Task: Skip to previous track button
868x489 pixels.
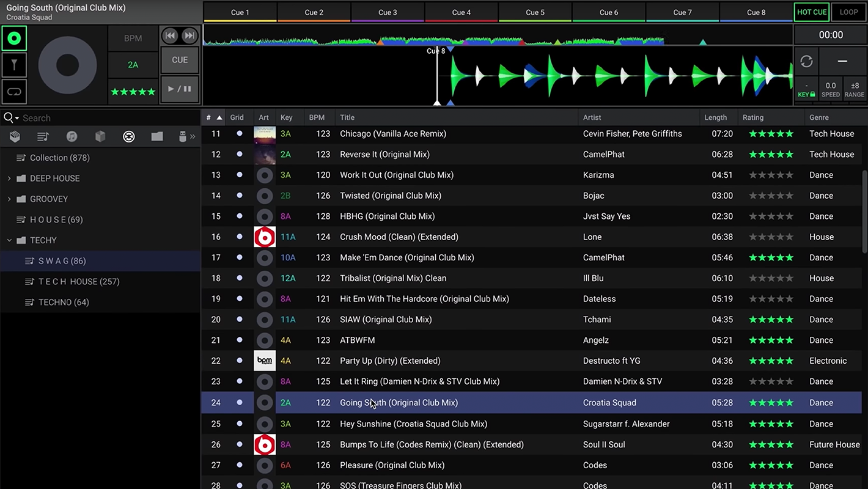Action: (x=170, y=36)
